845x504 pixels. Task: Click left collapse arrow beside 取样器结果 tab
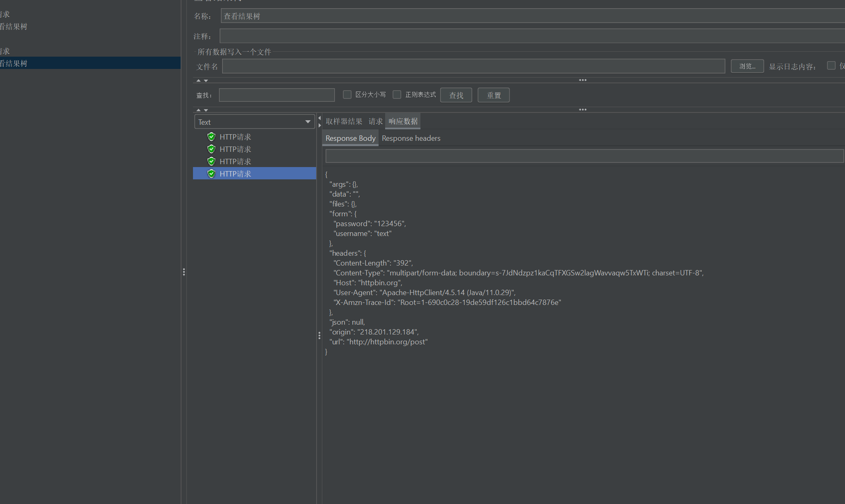319,118
